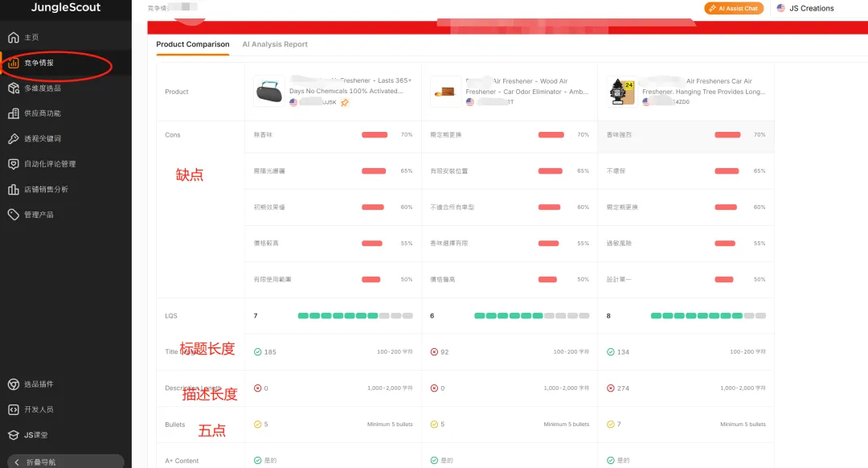The height and width of the screenshot is (468, 868).
Task: Open the 竞争情报 chart icon
Action: coord(14,64)
